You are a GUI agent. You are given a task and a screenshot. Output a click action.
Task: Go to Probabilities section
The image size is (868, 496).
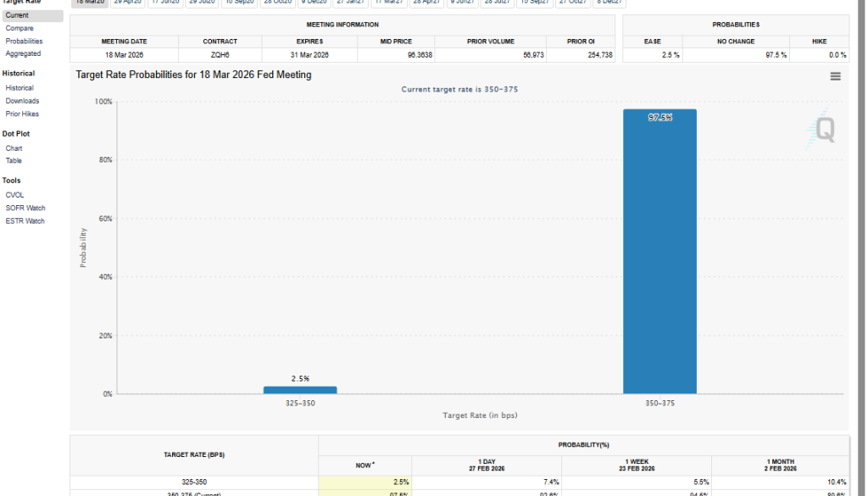tap(24, 41)
